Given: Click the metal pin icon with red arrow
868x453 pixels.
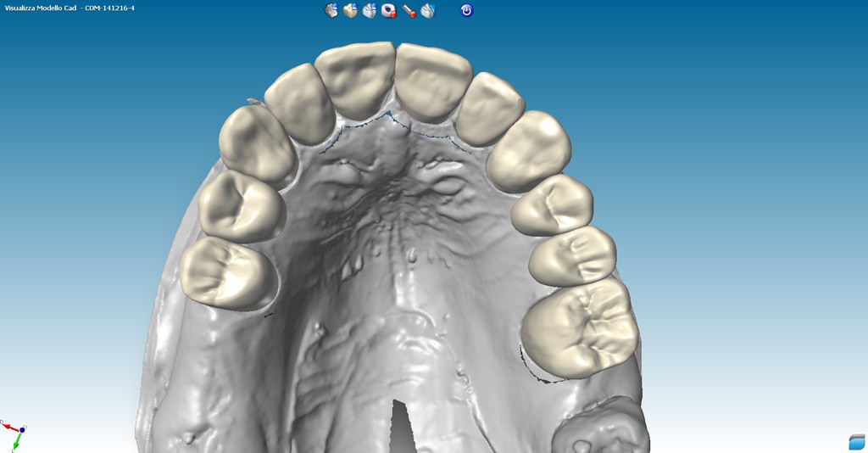Looking at the screenshot, I should click(x=409, y=10).
